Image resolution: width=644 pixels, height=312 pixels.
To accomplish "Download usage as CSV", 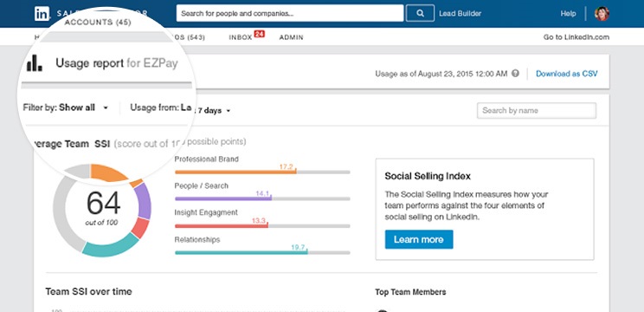I will (567, 74).
